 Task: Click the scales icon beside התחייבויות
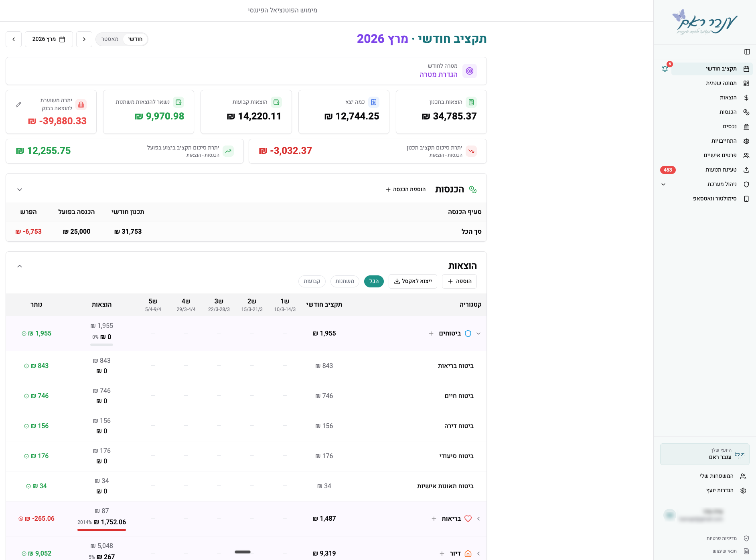[746, 141]
